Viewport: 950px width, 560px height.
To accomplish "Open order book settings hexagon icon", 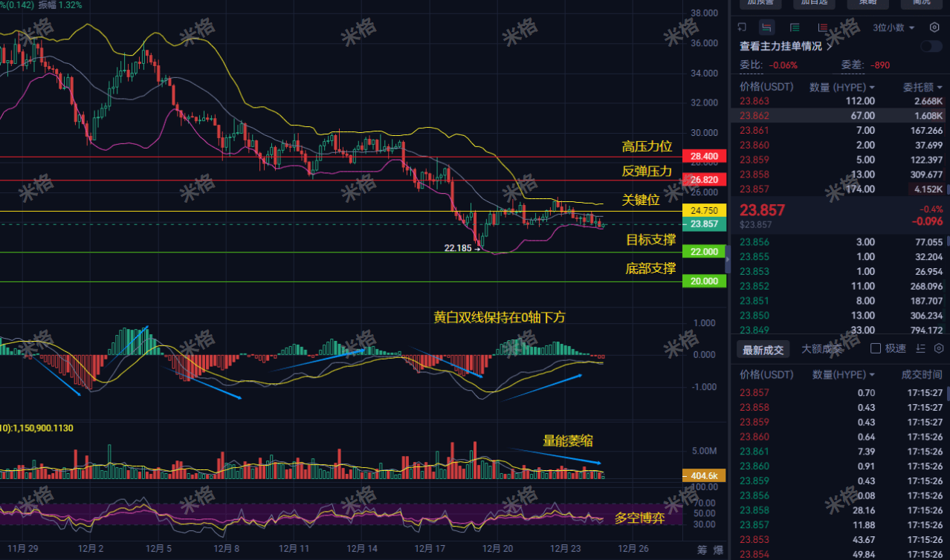I will [x=934, y=27].
